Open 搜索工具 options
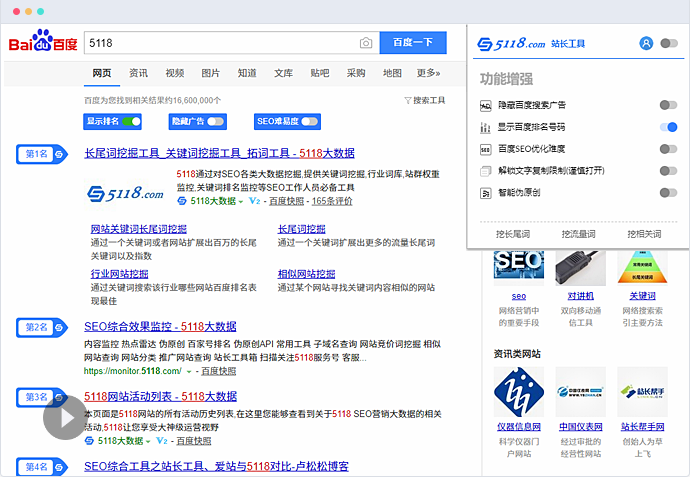 (425, 100)
